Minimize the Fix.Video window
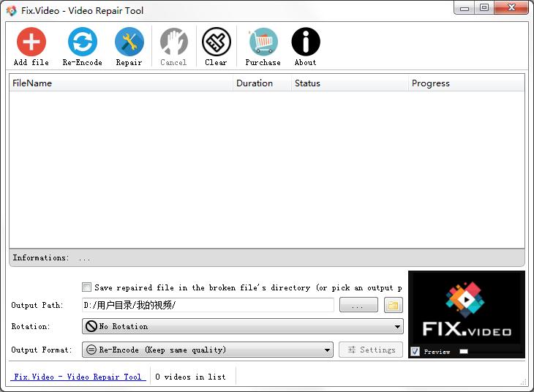 pos(465,8)
